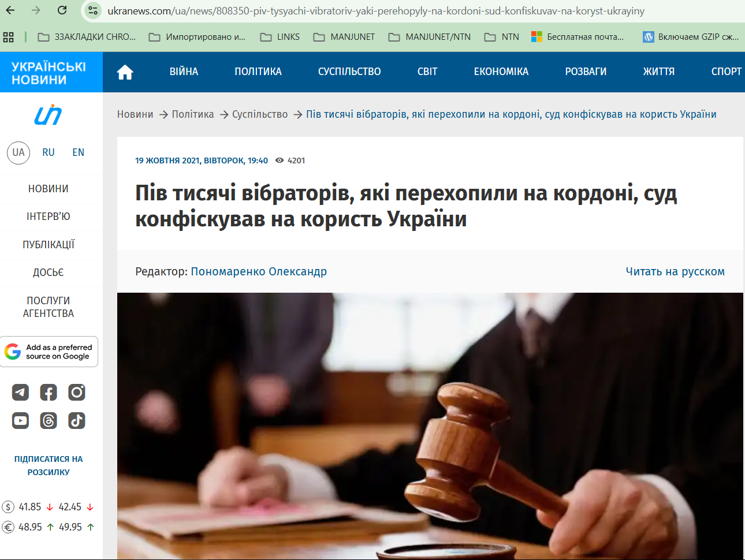745x560 pixels.
Task: Open the Telegram social icon
Action: (20, 393)
